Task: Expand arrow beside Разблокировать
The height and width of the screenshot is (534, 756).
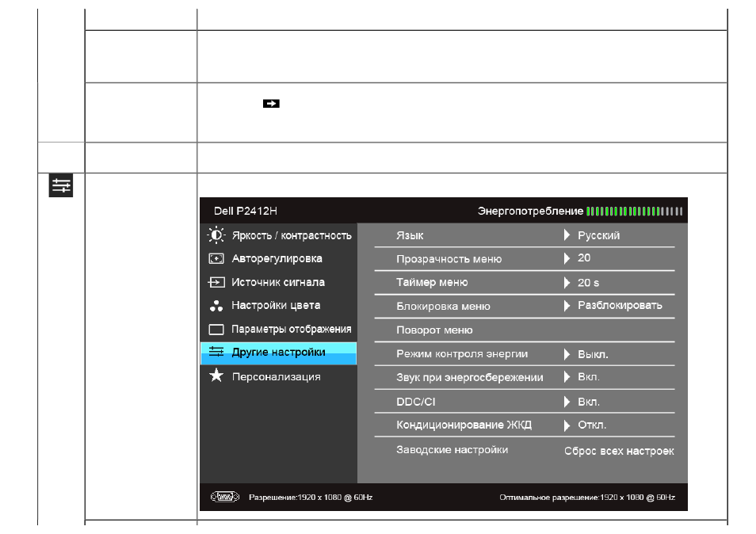Action: 567,306
